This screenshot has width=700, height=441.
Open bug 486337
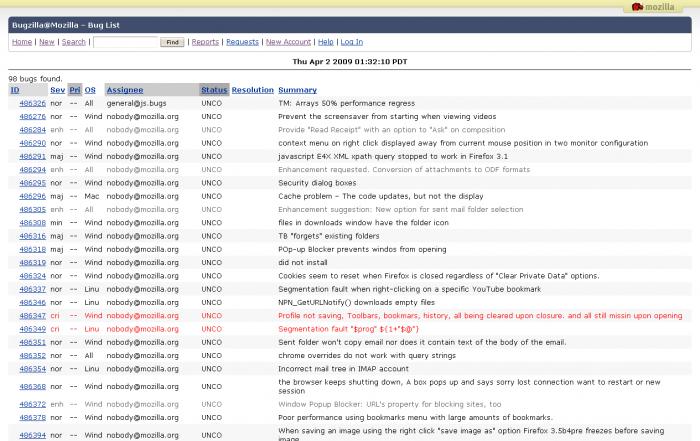pyautogui.click(x=33, y=289)
